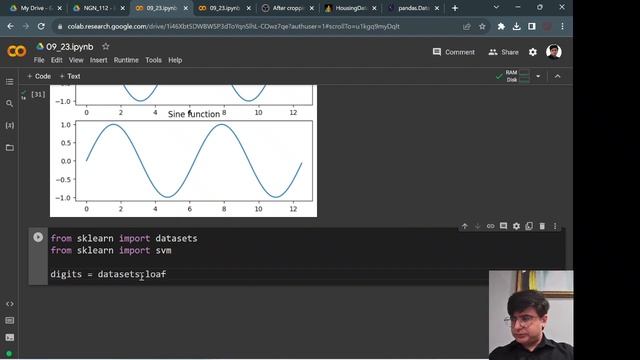Open the command palette icon
Viewport: 640px width, 360px height.
click(9, 320)
